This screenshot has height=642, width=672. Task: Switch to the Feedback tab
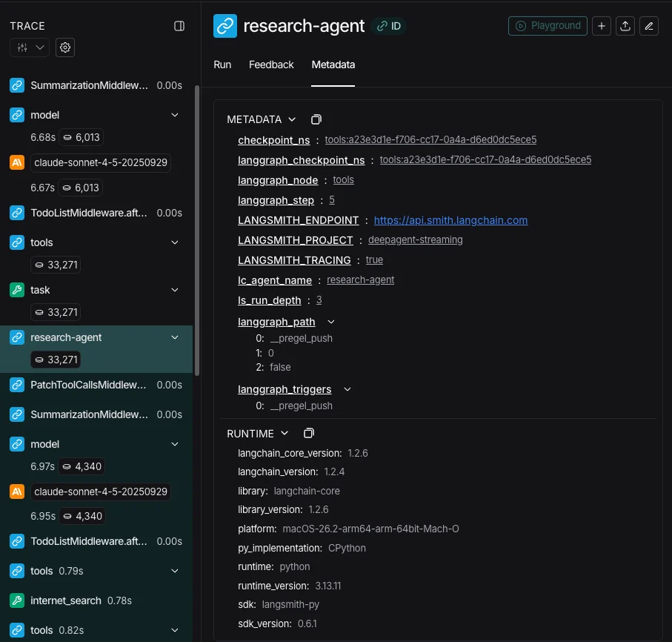(x=271, y=64)
